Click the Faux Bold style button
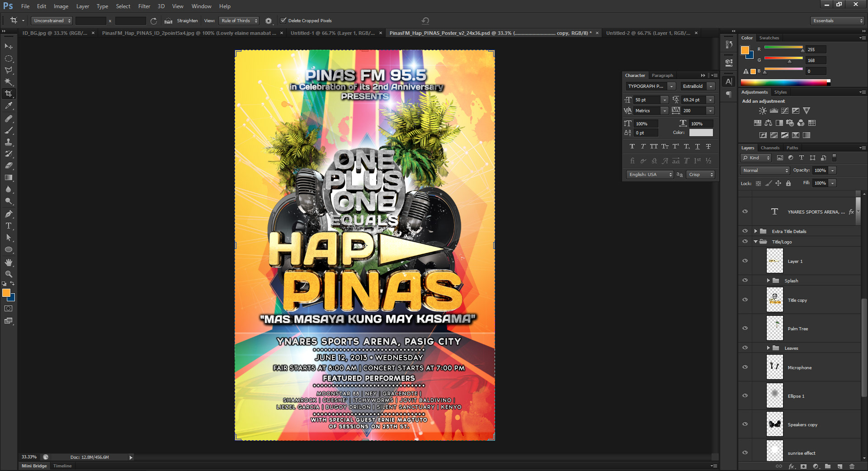868x471 pixels. coord(632,147)
